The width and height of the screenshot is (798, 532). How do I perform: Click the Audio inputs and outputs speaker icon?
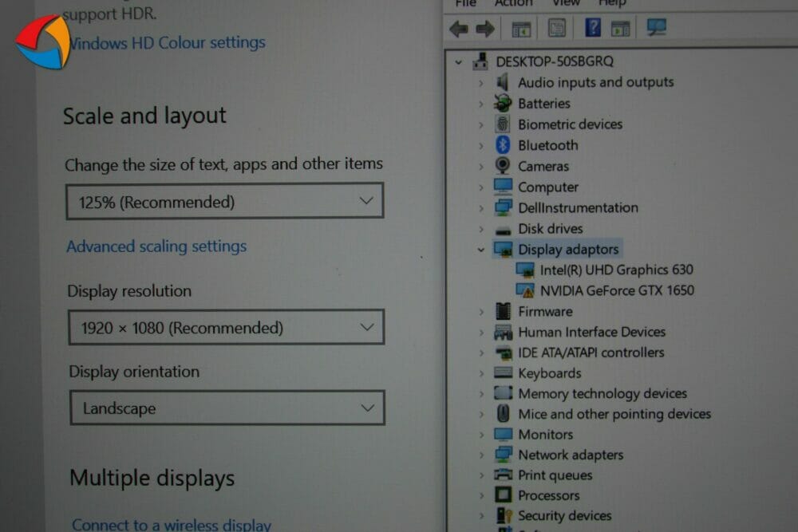[502, 82]
